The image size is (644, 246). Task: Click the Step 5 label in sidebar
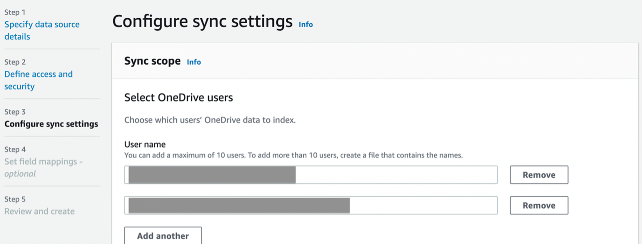[x=15, y=199]
